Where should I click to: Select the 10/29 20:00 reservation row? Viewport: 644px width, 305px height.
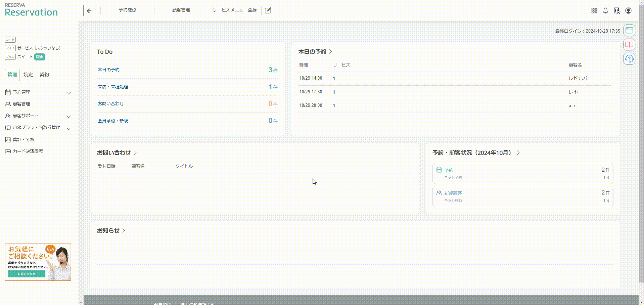(x=455, y=105)
